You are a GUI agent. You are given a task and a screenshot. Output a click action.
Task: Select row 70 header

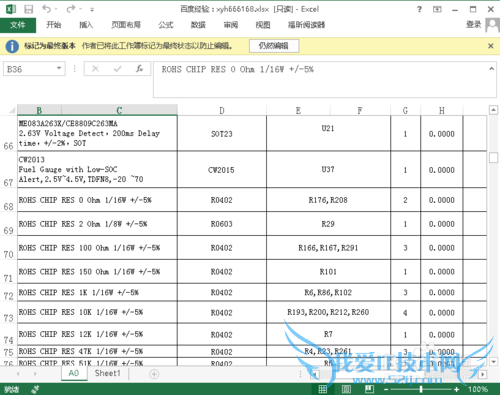tap(8, 248)
